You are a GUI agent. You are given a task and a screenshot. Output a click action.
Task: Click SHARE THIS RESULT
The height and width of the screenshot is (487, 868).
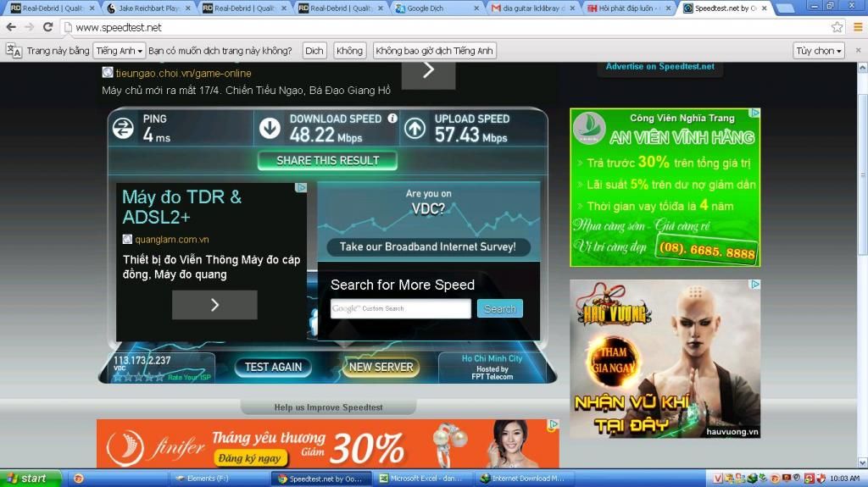pos(327,160)
